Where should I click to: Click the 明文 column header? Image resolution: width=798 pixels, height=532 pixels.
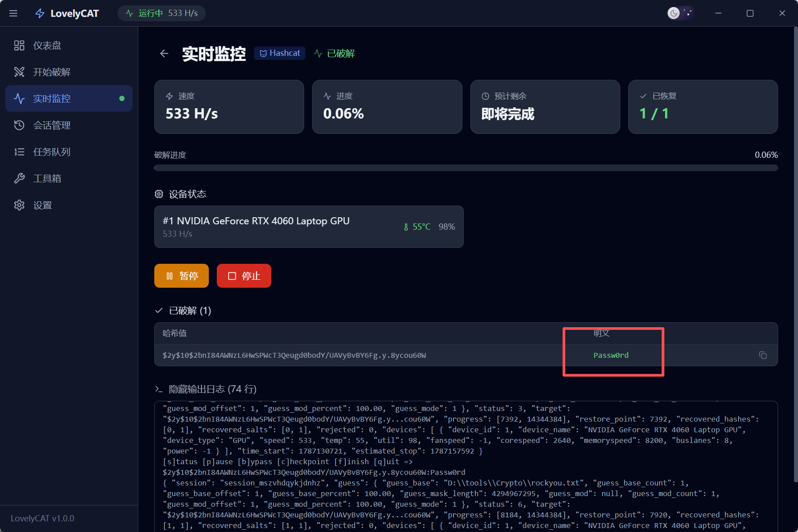[602, 333]
